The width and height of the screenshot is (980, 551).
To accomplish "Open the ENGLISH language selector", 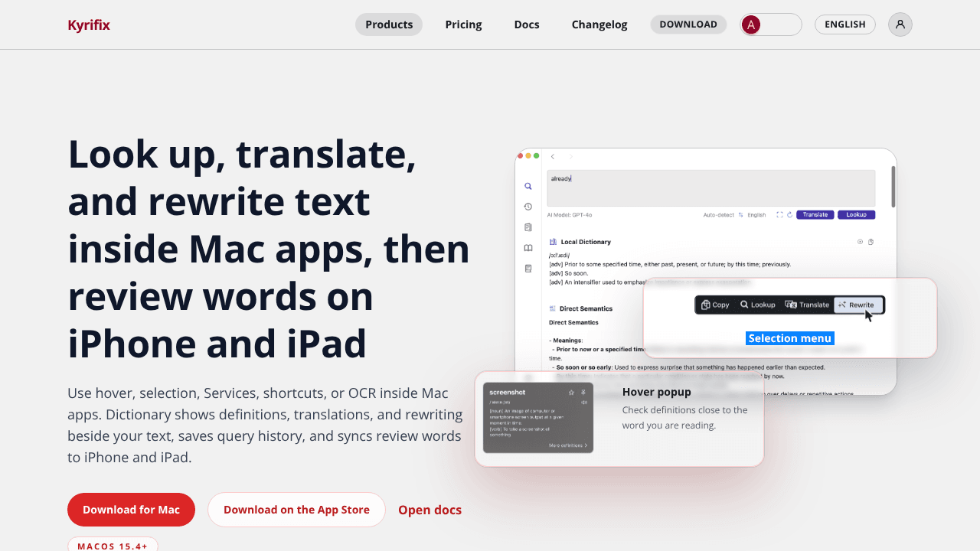I will [845, 24].
